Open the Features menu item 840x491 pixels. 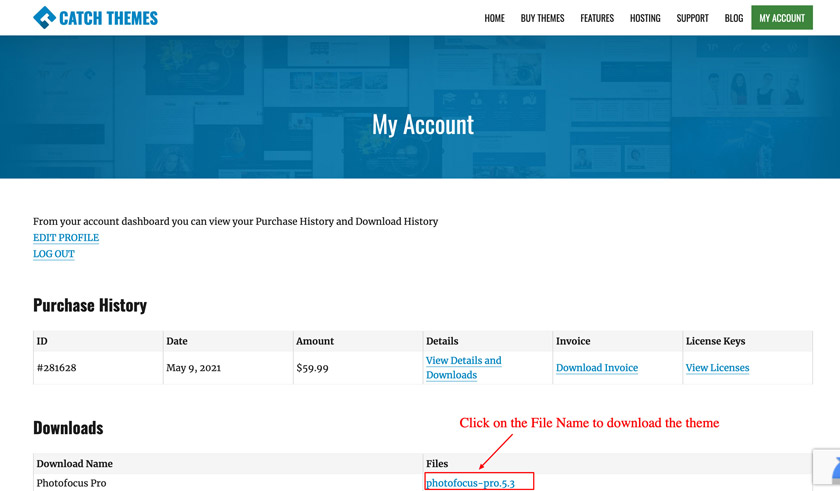coord(597,18)
